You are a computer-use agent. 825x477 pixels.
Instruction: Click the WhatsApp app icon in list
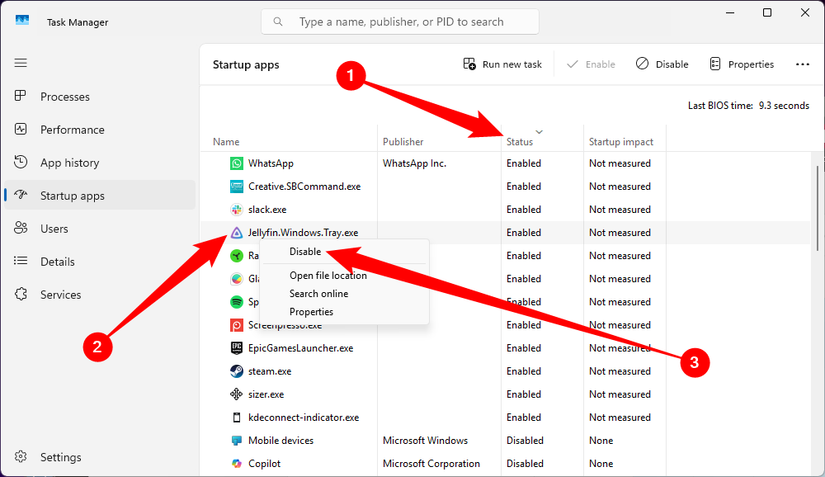coord(236,163)
